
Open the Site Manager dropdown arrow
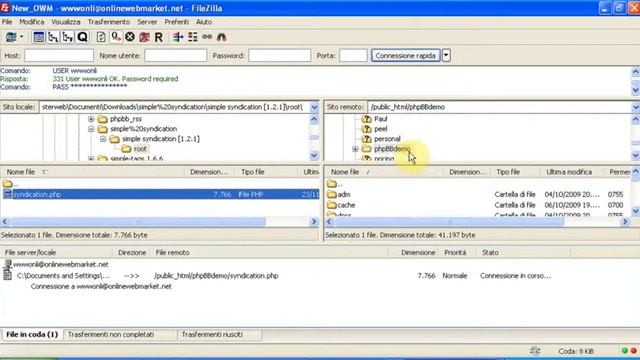[x=22, y=37]
